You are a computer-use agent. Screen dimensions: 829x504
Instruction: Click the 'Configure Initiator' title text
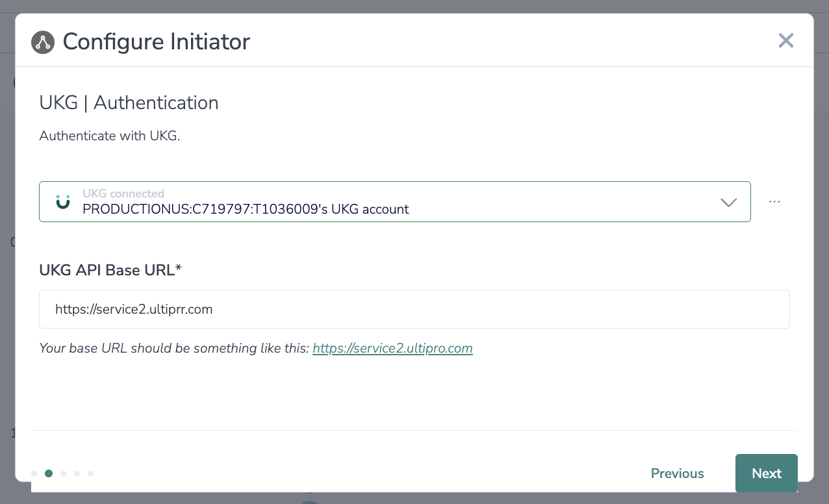click(x=157, y=42)
